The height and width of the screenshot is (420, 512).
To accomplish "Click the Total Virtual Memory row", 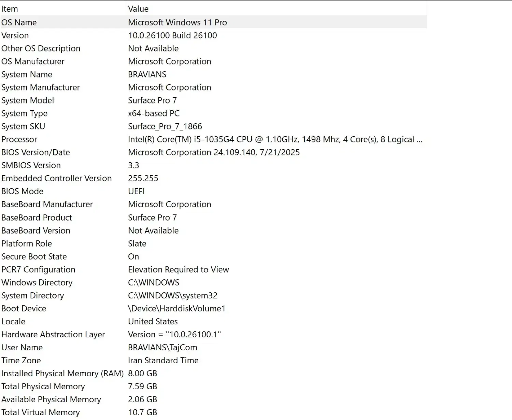I will tap(40, 412).
